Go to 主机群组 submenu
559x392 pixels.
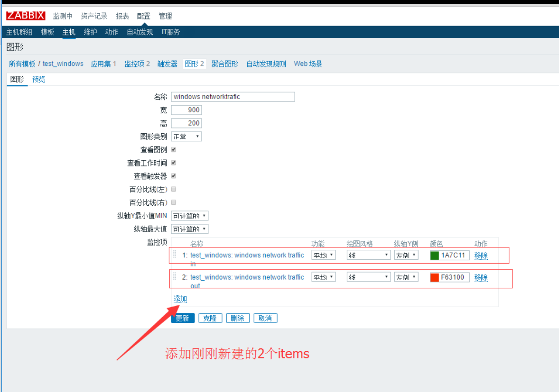pos(19,32)
